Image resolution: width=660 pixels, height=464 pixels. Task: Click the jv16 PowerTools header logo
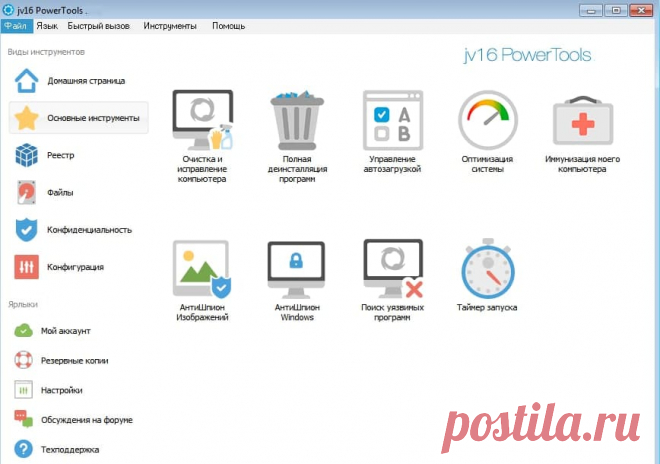[528, 55]
